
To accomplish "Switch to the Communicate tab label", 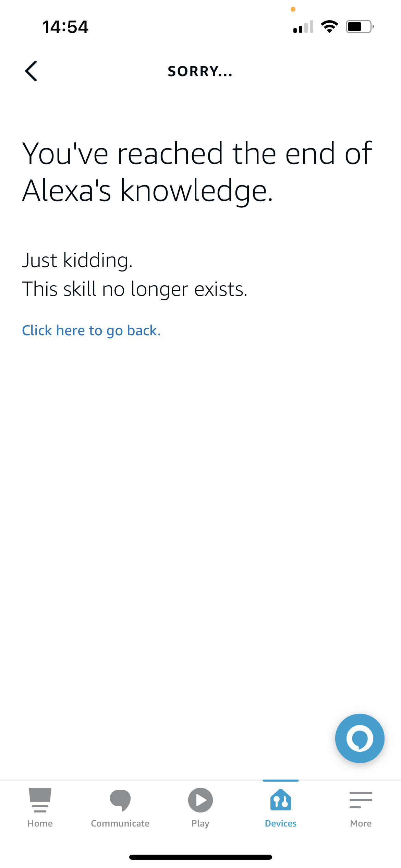I will pyautogui.click(x=120, y=823).
